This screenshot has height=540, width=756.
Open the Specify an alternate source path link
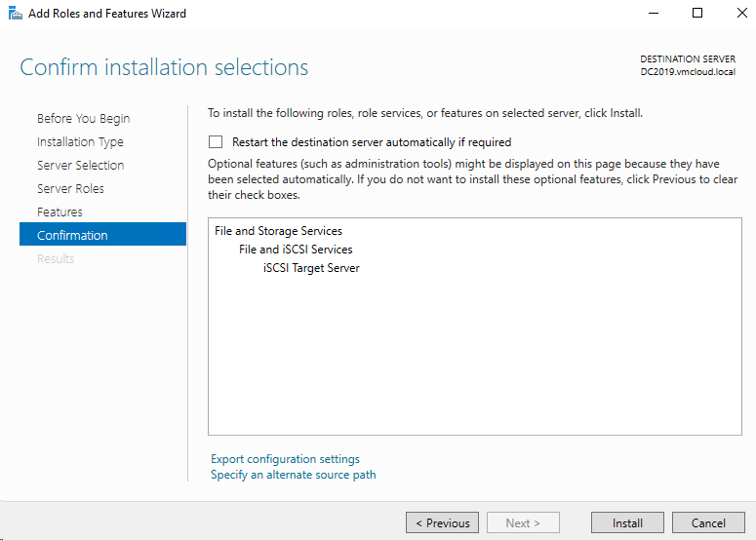[293, 475]
